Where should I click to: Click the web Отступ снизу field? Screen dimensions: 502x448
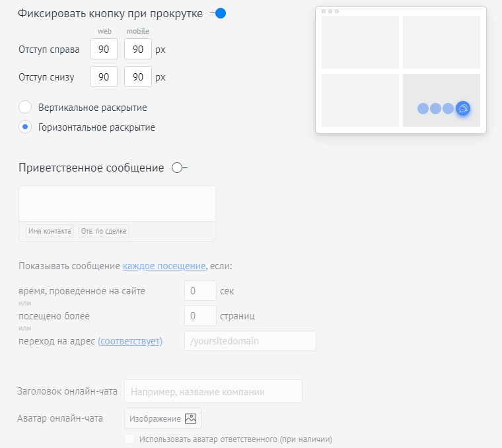(x=104, y=77)
